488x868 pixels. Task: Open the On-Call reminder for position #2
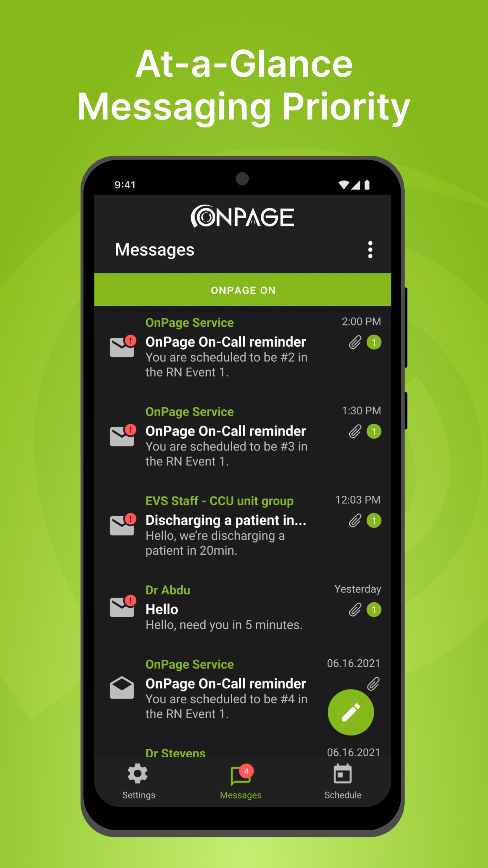click(243, 348)
